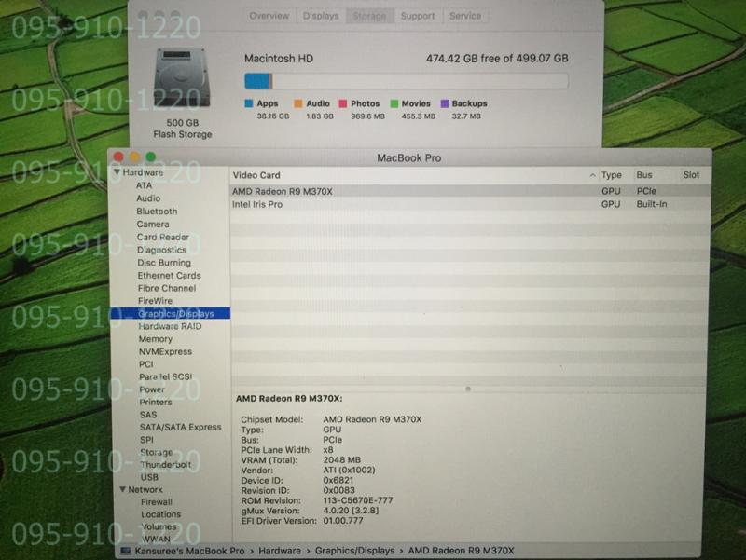Open USB hardware section
The image size is (746, 560).
click(x=149, y=477)
